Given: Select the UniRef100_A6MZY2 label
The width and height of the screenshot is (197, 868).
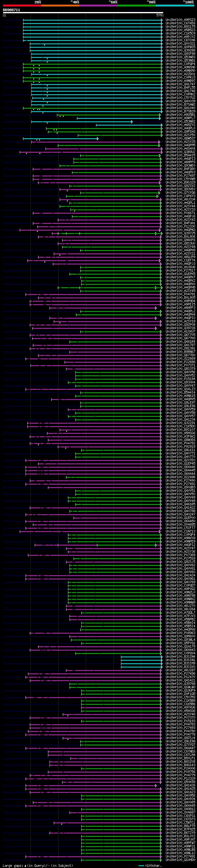Looking at the screenshot, I should [x=180, y=125].
